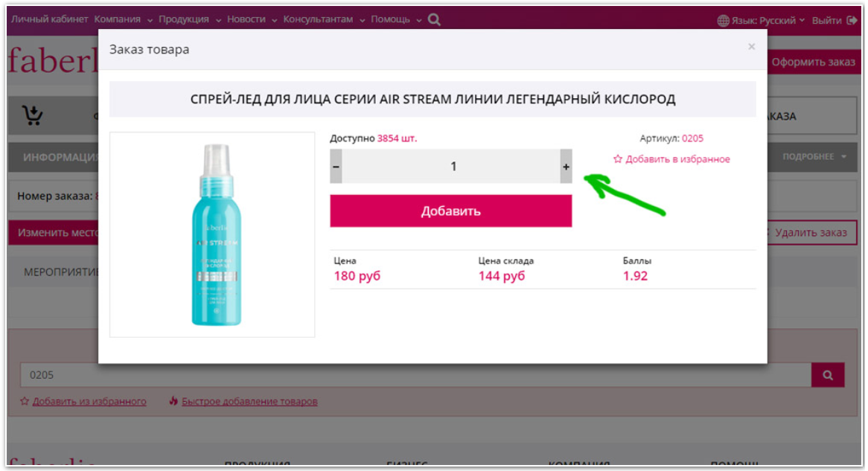868x471 pixels.
Task: Open the Личный кабинет menu item
Action: pos(49,19)
